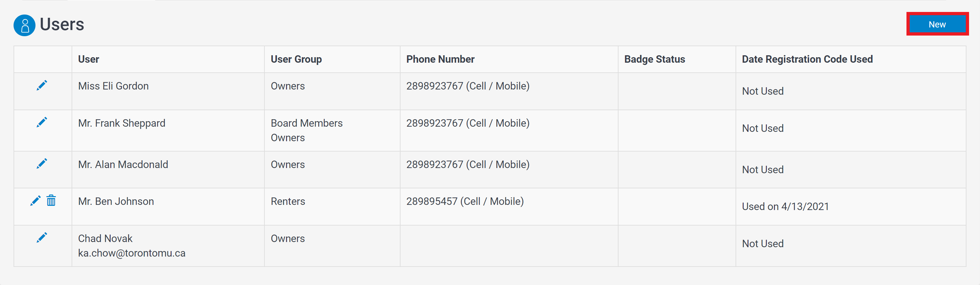The image size is (980, 285).
Task: Click the User Group column header
Action: 296,59
